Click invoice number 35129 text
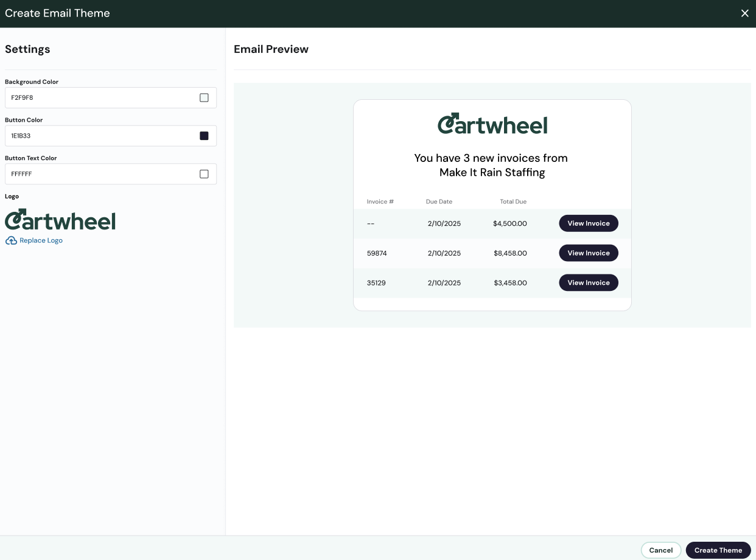This screenshot has width=756, height=560. tap(376, 283)
